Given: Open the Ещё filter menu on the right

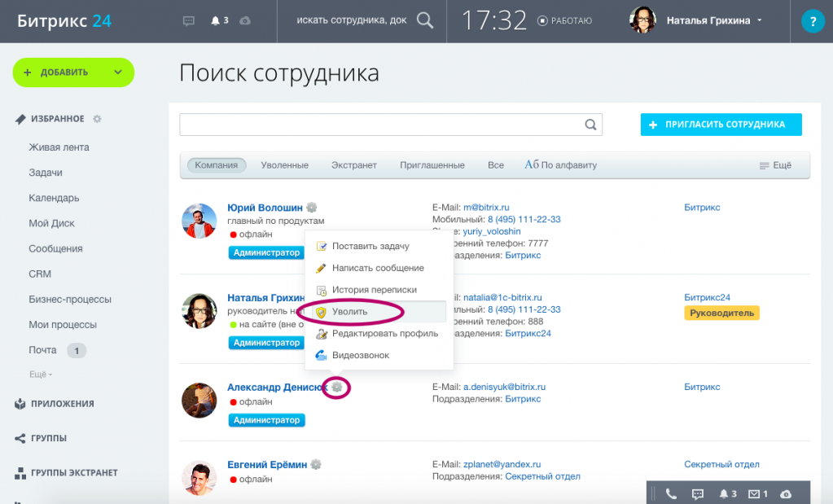Looking at the screenshot, I should coord(775,165).
